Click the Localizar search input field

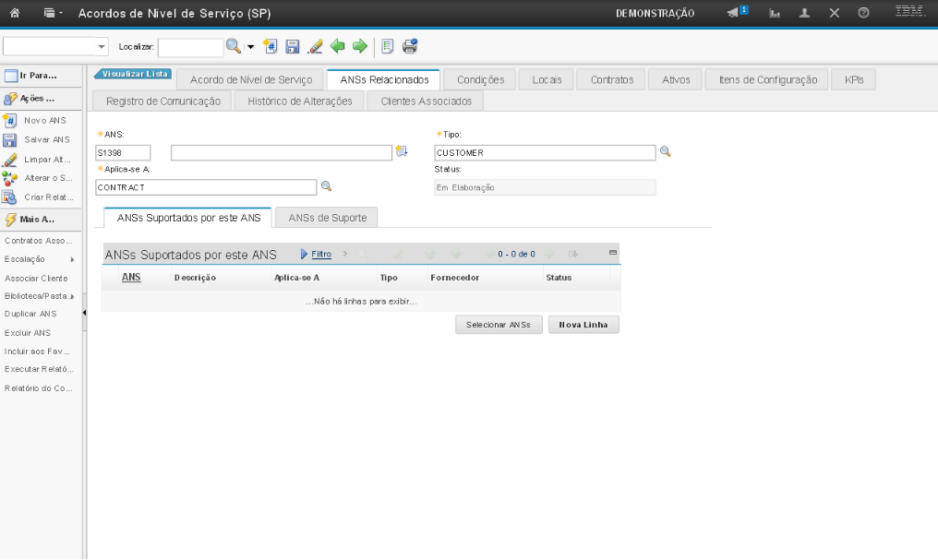pyautogui.click(x=190, y=47)
